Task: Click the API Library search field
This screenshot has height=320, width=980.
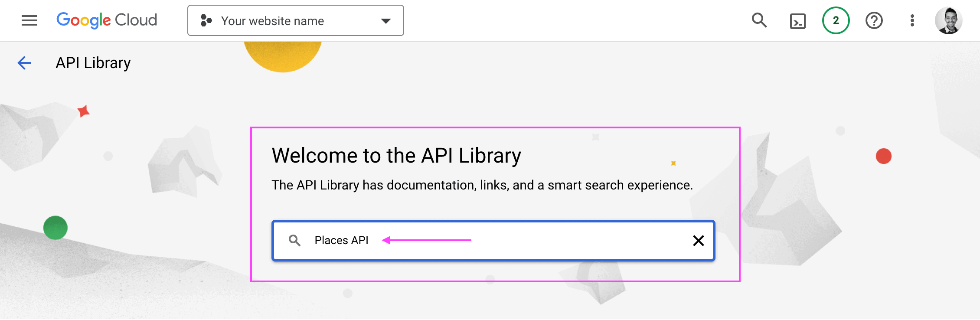Action: pos(493,241)
